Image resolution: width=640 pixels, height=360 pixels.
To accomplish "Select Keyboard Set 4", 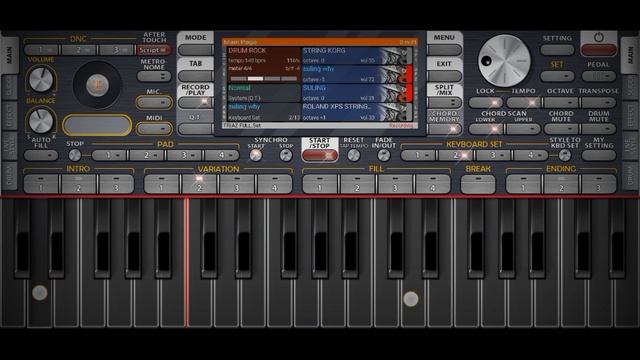I will (x=531, y=155).
